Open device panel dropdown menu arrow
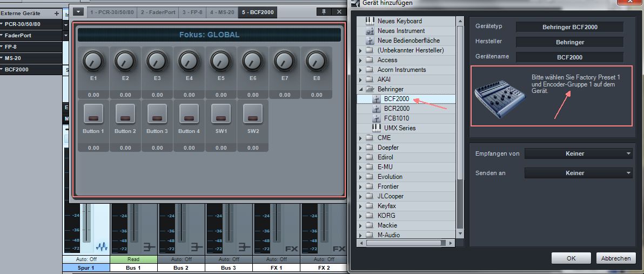The width and height of the screenshot is (644, 274). tap(78, 12)
